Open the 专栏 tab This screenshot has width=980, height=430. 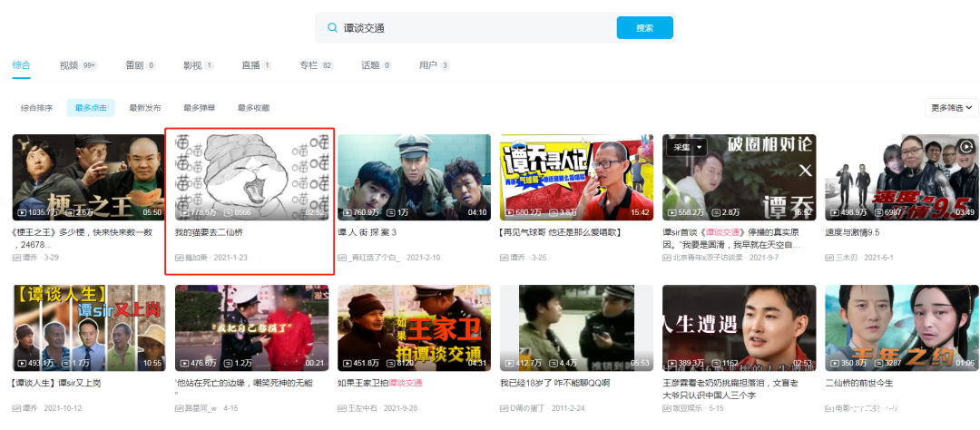coord(317,65)
